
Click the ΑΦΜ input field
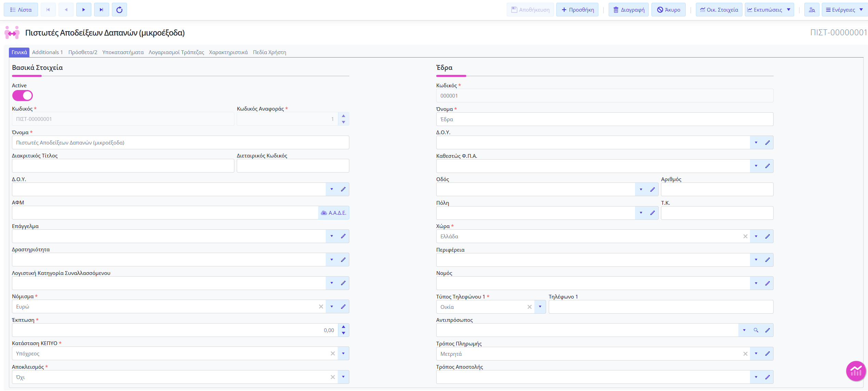pos(165,213)
